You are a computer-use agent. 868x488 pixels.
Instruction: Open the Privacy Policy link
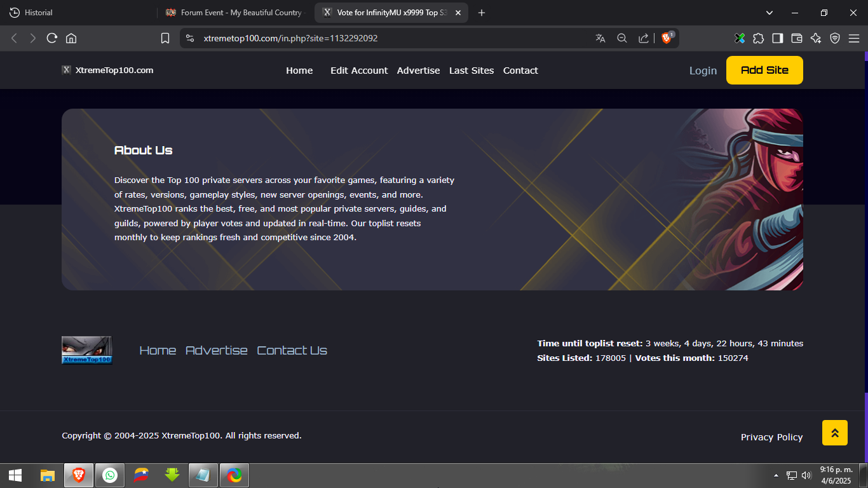coord(771,437)
